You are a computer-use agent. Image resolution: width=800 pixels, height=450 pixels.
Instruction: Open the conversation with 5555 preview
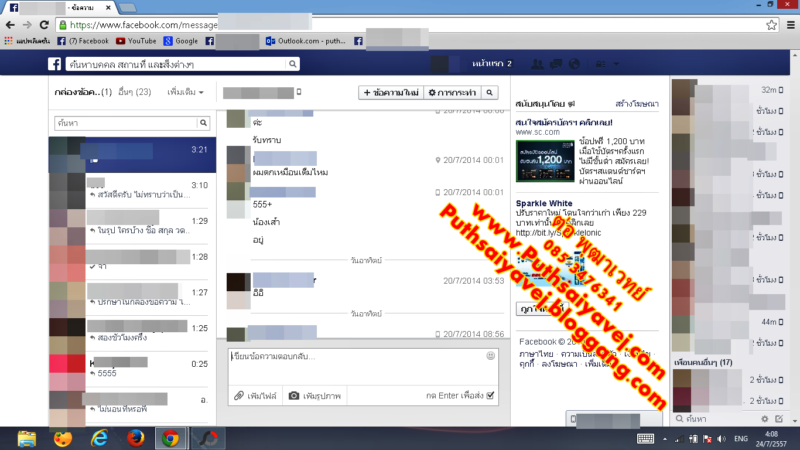(132, 369)
